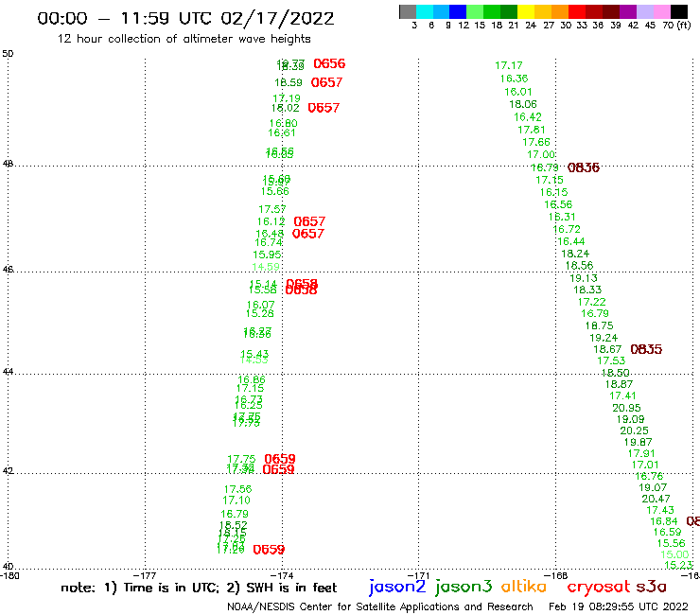The height and width of the screenshot is (615, 700).
Task: Click the light green "15.00" value
Action: pos(675,554)
